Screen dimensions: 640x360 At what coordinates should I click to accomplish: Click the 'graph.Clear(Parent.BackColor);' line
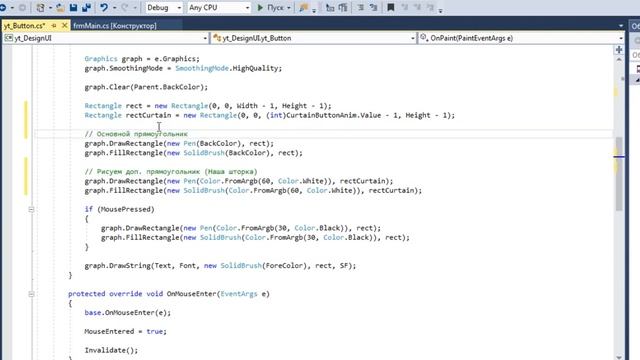tap(146, 87)
